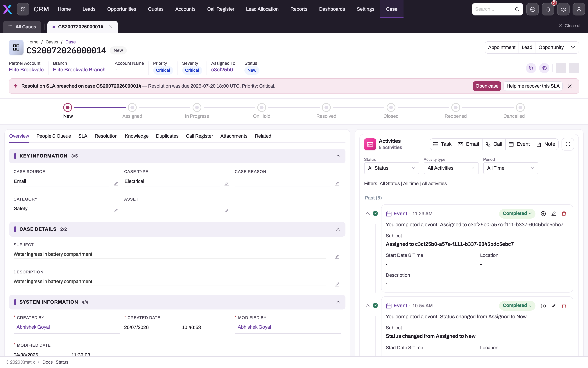Click the search magnifier icon
The width and height of the screenshot is (588, 368).
[517, 9]
